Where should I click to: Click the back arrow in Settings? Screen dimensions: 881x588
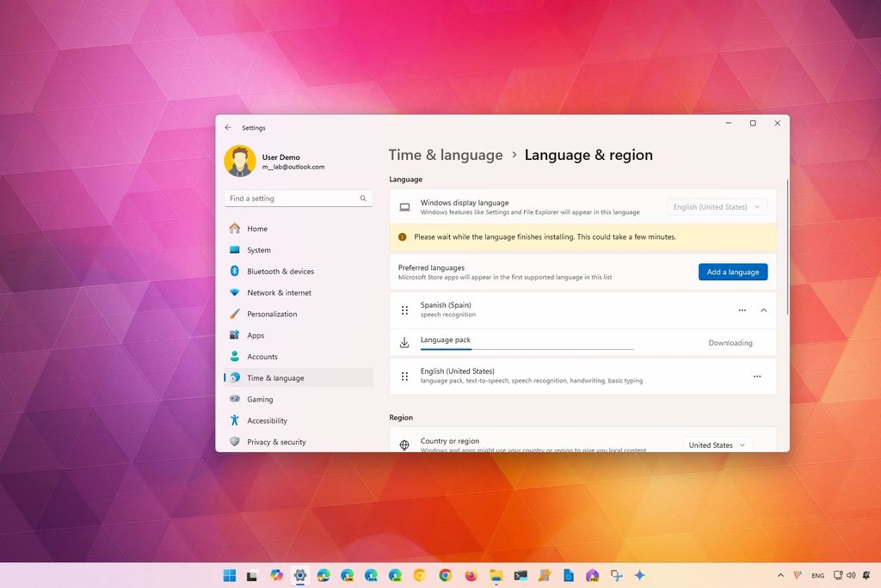tap(228, 126)
